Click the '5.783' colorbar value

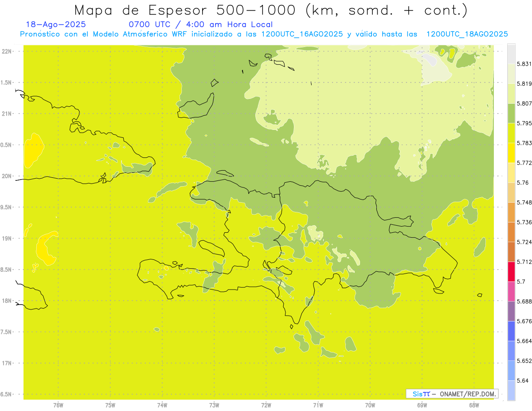click(x=524, y=143)
